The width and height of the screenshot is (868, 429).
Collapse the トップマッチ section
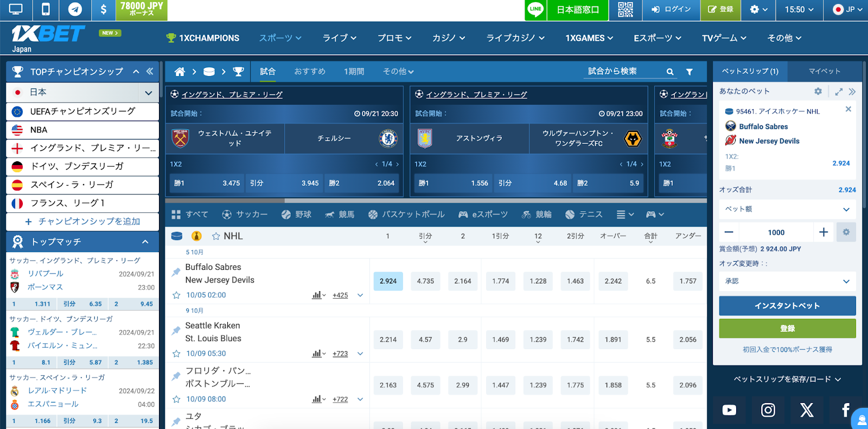(145, 242)
